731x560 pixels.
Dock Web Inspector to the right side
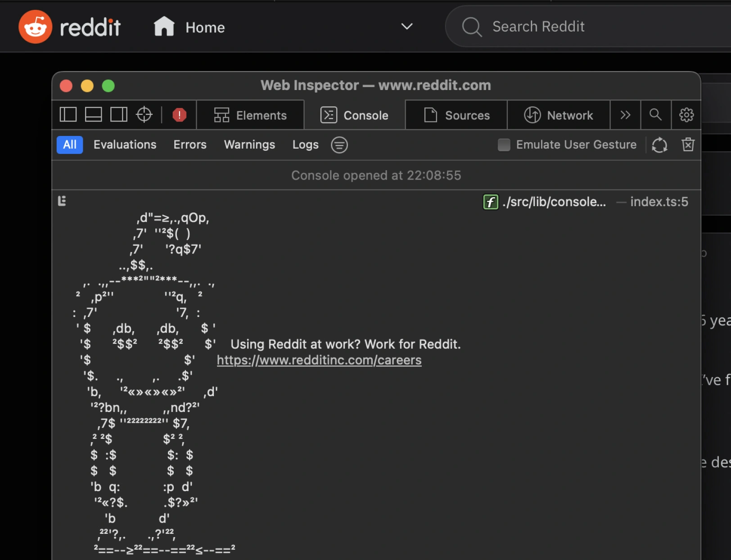119,115
